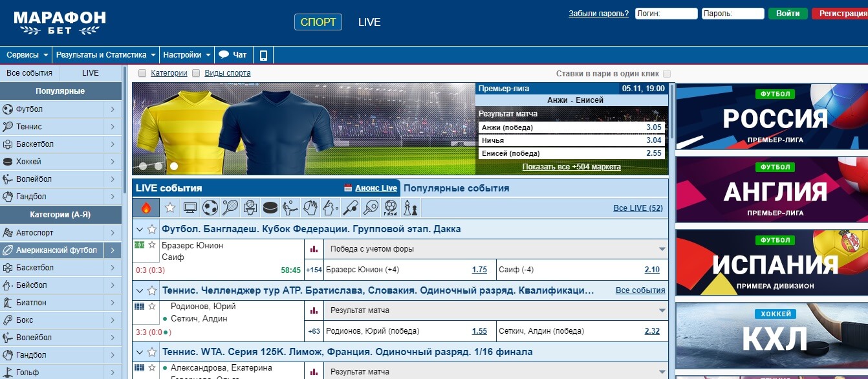Image resolution: width=868 pixels, height=379 pixels.
Task: Click Показать все +504 маркета link
Action: point(572,167)
